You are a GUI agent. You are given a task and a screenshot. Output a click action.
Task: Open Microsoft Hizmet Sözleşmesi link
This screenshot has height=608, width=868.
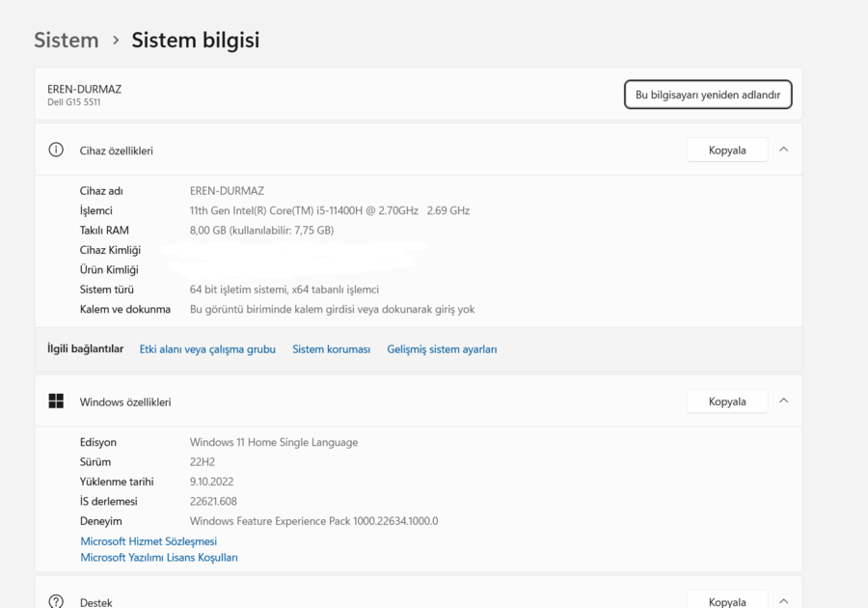click(149, 541)
